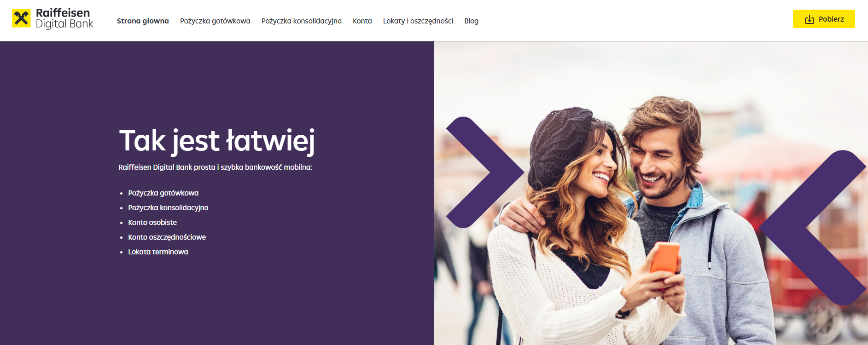Click the Pożyczka gotówkowa bullet list item
The image size is (868, 345).
[163, 193]
